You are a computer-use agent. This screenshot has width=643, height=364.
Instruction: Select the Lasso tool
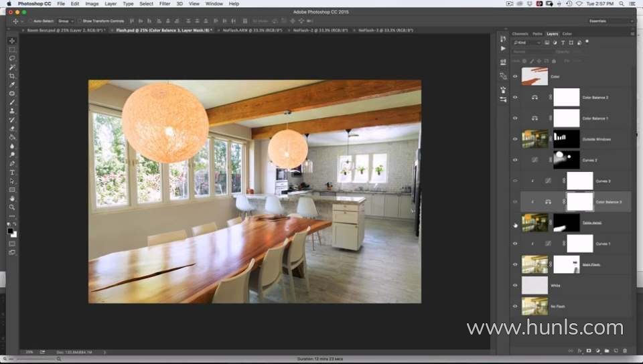(x=12, y=59)
